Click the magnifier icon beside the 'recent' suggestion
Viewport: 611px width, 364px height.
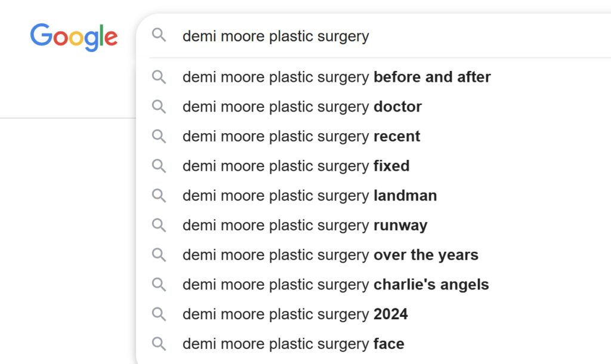point(159,136)
